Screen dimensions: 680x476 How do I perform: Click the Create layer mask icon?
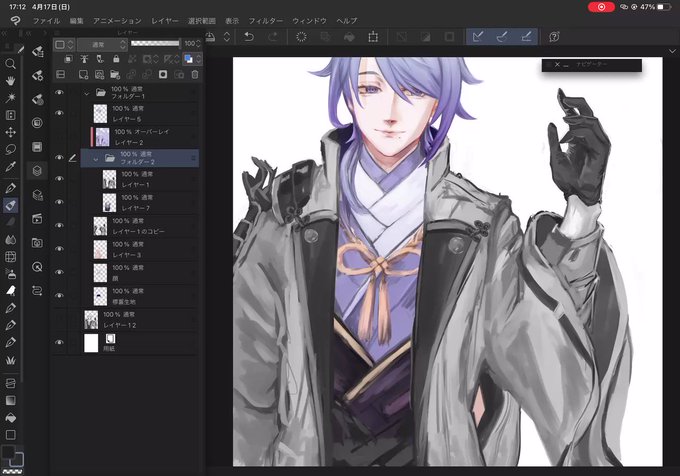163,75
